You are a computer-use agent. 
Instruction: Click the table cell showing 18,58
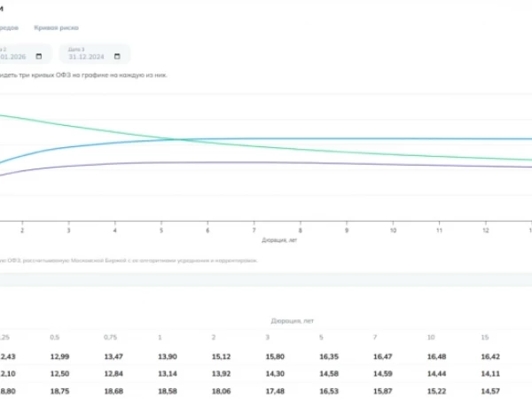coord(168,391)
